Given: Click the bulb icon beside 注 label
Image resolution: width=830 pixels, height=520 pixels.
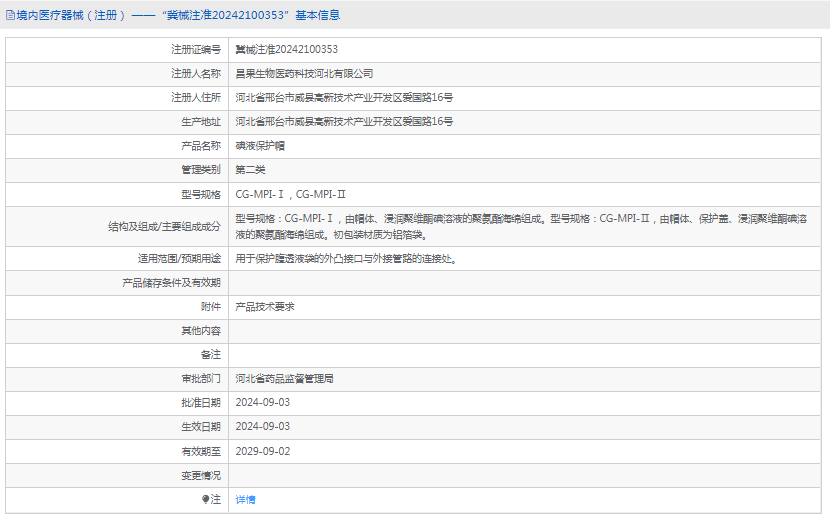Looking at the screenshot, I should (205, 499).
